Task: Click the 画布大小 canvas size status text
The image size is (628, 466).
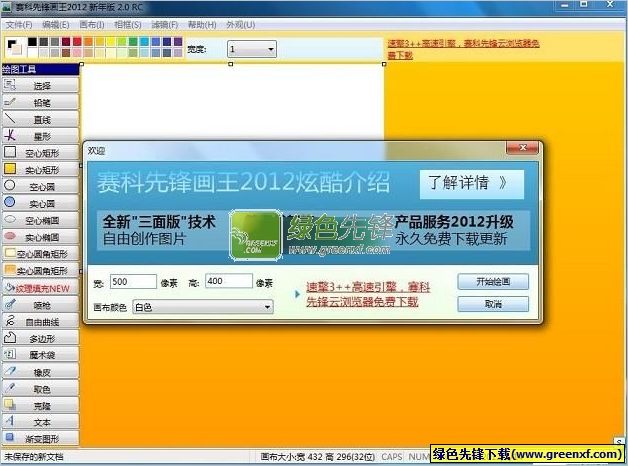Action: tap(318, 457)
